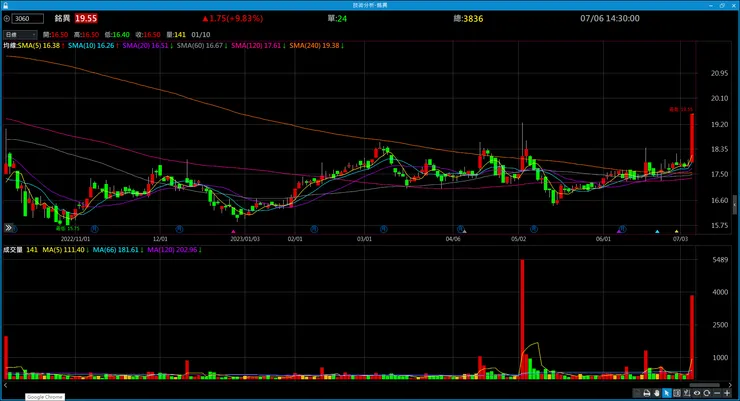Click the circular event marker near 03/01
Image resolution: width=740 pixels, height=401 pixels.
(x=384, y=229)
